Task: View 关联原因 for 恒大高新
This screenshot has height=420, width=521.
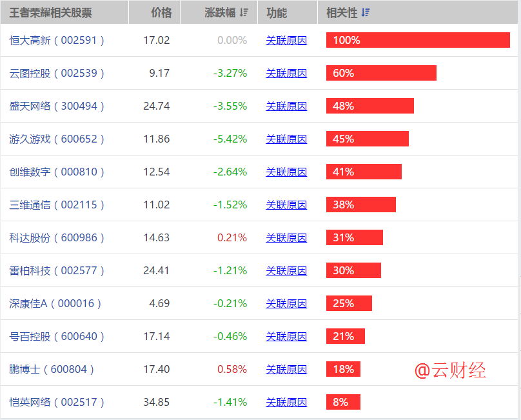Action: pos(286,40)
